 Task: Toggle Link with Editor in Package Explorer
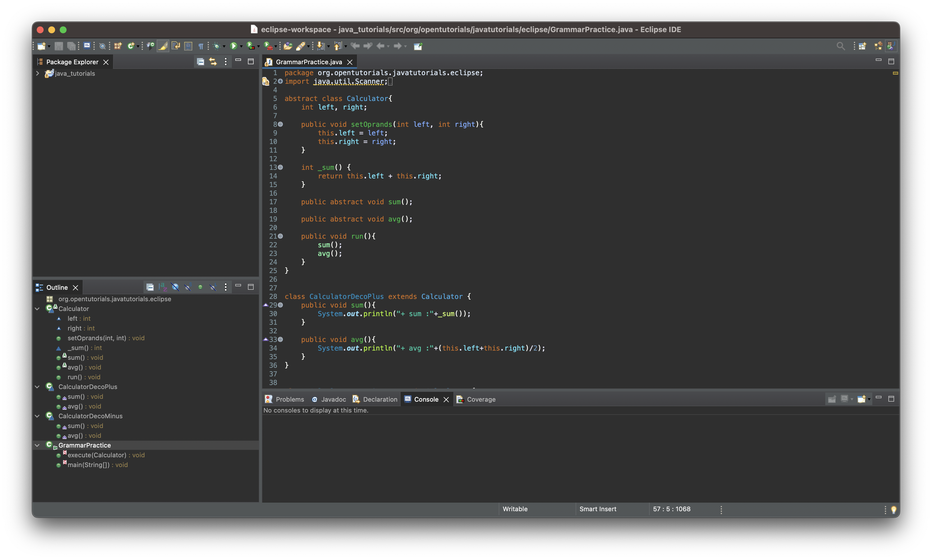[x=213, y=61]
